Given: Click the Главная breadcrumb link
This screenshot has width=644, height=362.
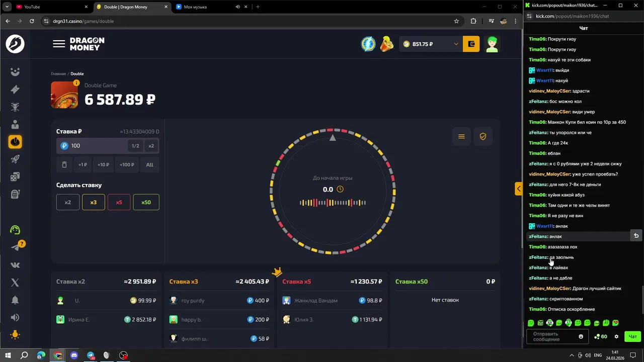Looking at the screenshot, I should [x=58, y=74].
